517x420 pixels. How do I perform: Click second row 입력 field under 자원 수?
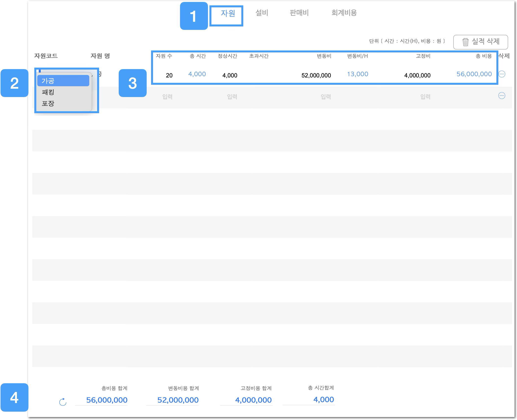[167, 97]
